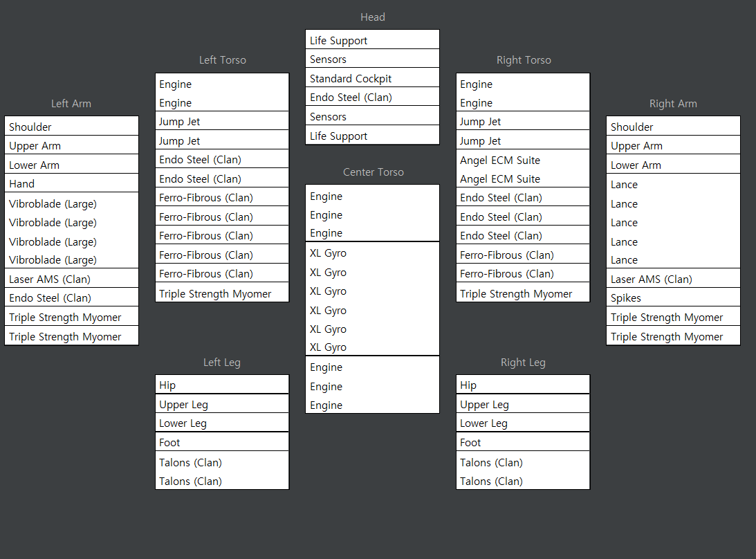Click the Foot slot in Left Leg
756x559 pixels.
(x=222, y=442)
